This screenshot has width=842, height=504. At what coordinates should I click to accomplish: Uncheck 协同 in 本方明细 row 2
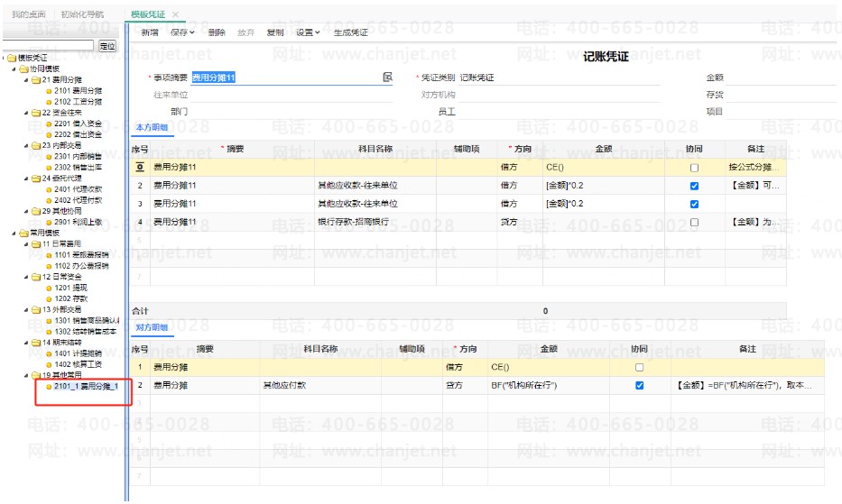click(x=694, y=186)
